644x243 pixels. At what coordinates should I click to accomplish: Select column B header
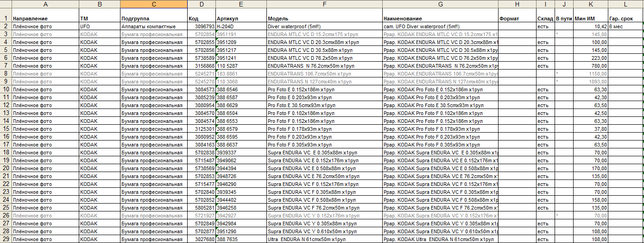click(x=100, y=4)
